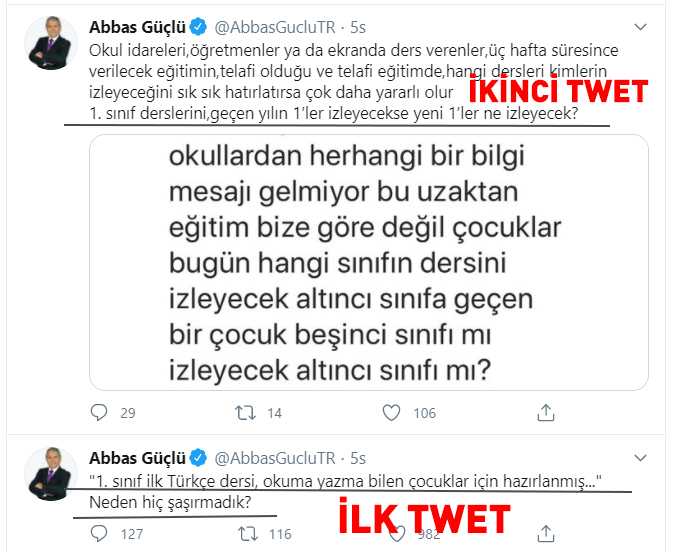Open the attached image with quoted message text
This screenshot has height=552, width=686.
click(x=369, y=262)
